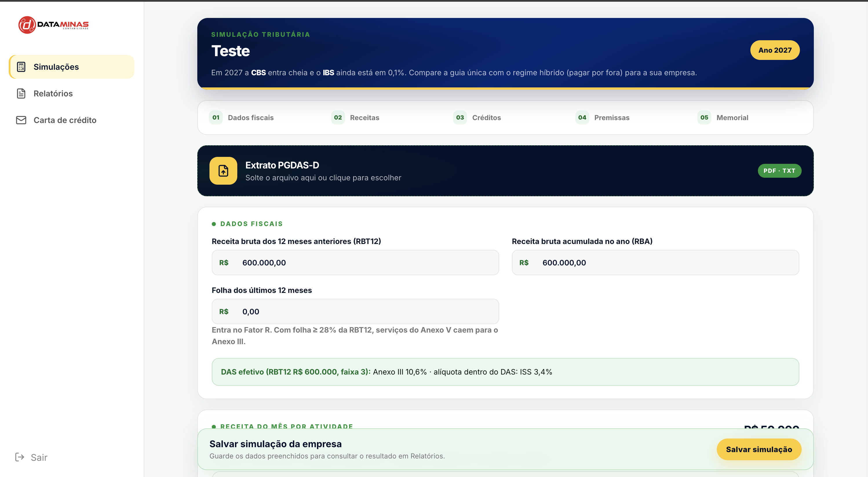Image resolution: width=868 pixels, height=477 pixels.
Task: Click the Salvar simulação button
Action: click(x=759, y=450)
